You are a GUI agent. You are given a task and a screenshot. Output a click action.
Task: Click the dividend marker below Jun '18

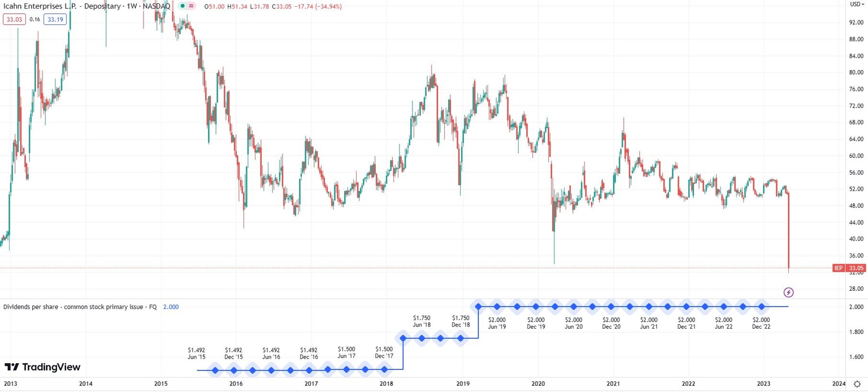coord(422,338)
